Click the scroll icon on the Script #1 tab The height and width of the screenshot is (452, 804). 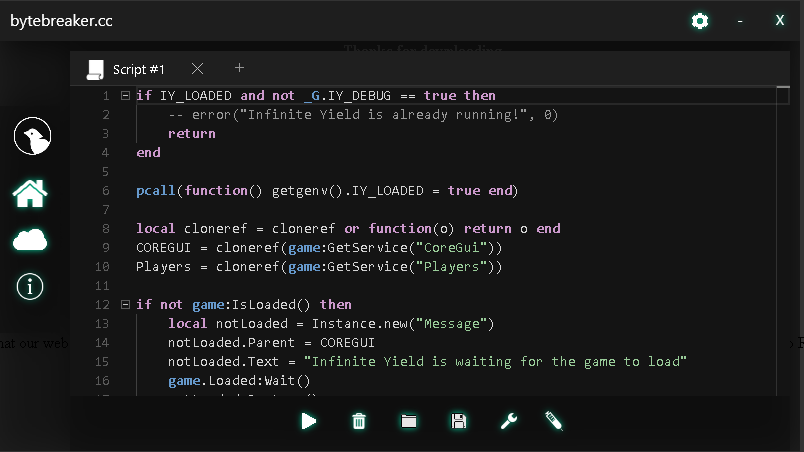pos(95,70)
